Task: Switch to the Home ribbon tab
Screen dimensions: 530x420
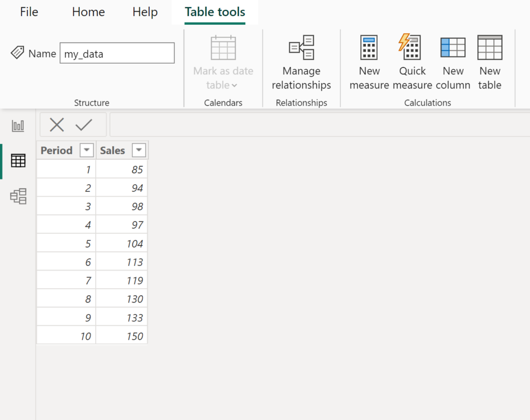Action: (88, 12)
